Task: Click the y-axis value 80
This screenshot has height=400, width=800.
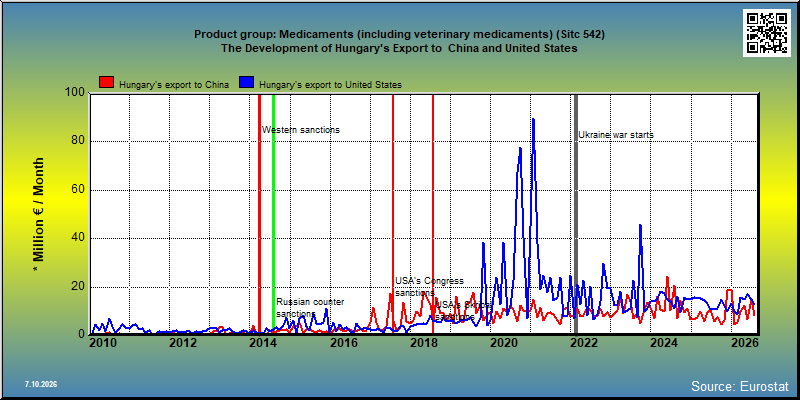Action: coord(78,141)
